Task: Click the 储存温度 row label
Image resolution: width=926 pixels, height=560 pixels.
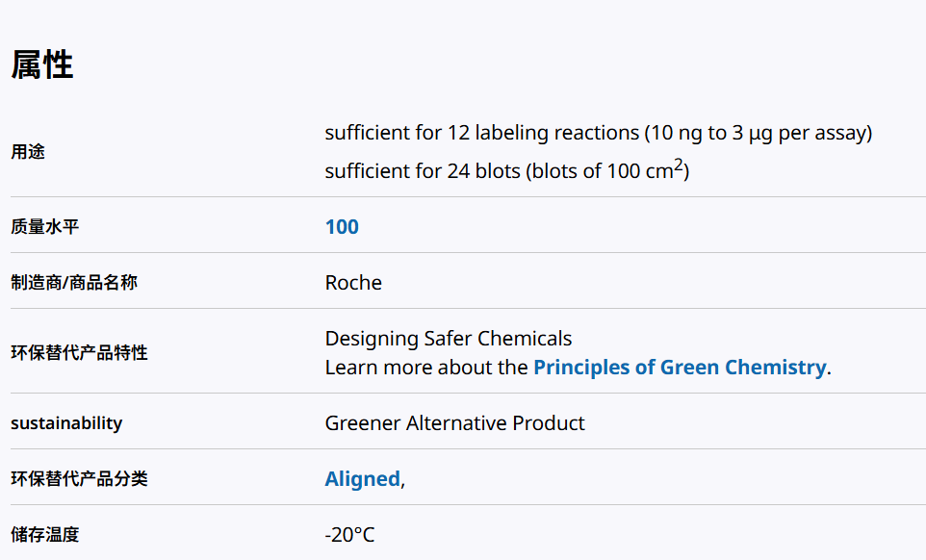Action: click(44, 535)
